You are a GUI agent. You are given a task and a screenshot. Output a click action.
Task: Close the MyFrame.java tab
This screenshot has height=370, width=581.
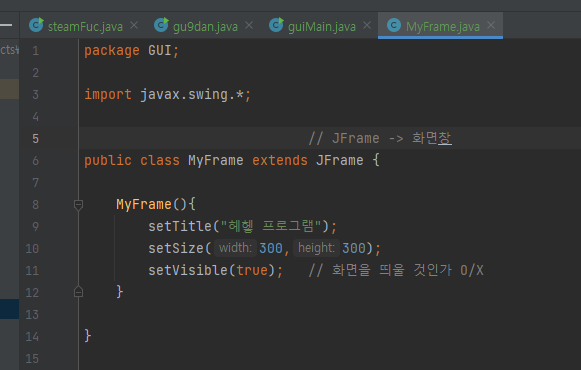(x=491, y=26)
